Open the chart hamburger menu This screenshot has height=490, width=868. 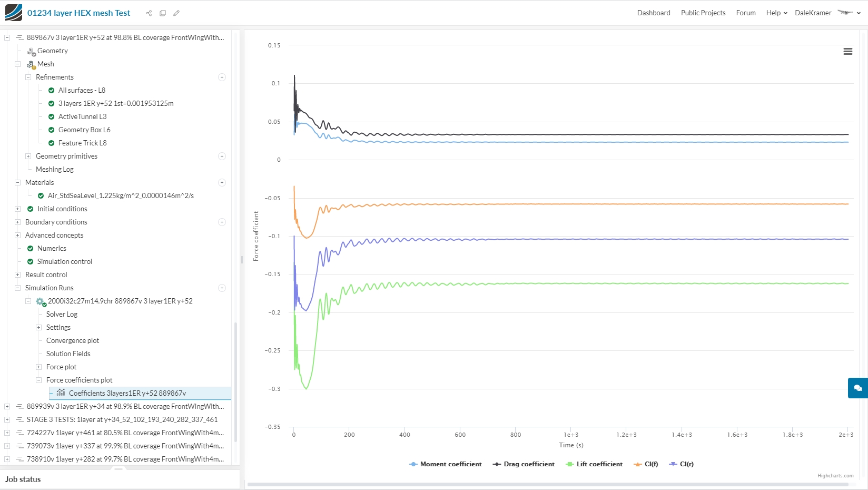[x=848, y=52]
